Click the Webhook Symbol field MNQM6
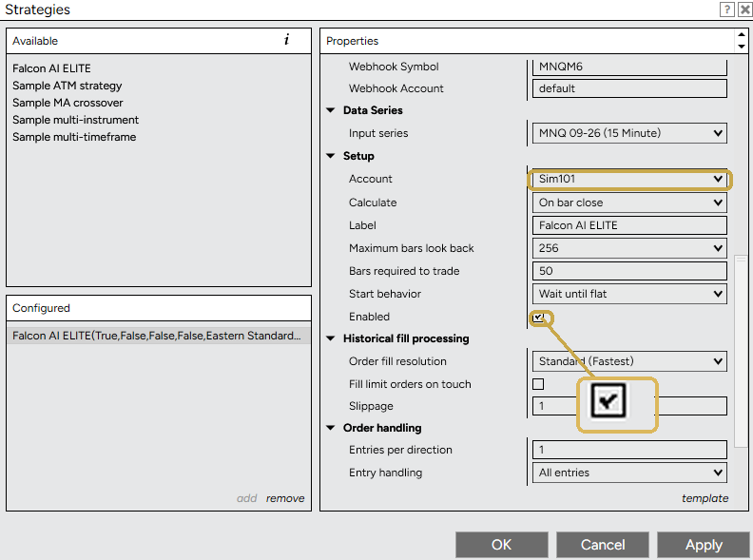The width and height of the screenshot is (753, 560). coord(629,67)
